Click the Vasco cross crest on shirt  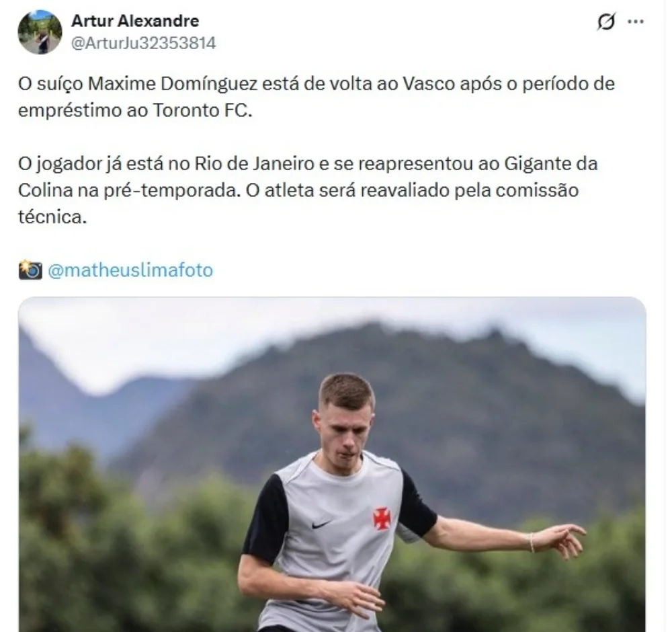pos(382,518)
